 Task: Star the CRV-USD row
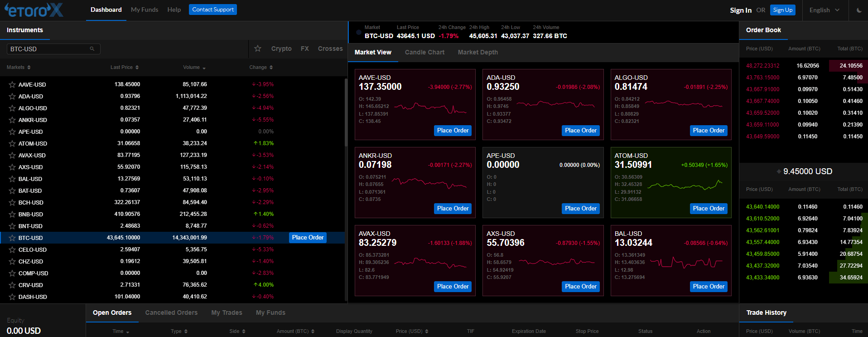click(12, 285)
